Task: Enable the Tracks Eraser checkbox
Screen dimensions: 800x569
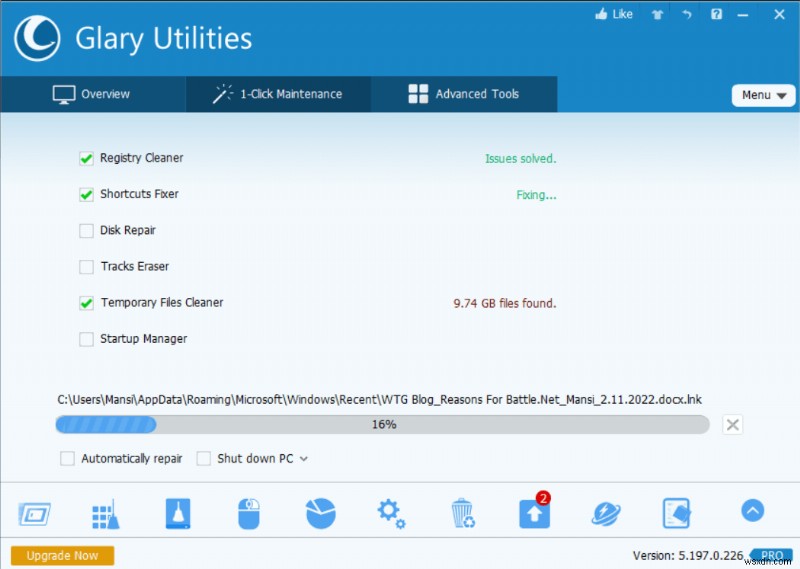Action: coord(86,267)
